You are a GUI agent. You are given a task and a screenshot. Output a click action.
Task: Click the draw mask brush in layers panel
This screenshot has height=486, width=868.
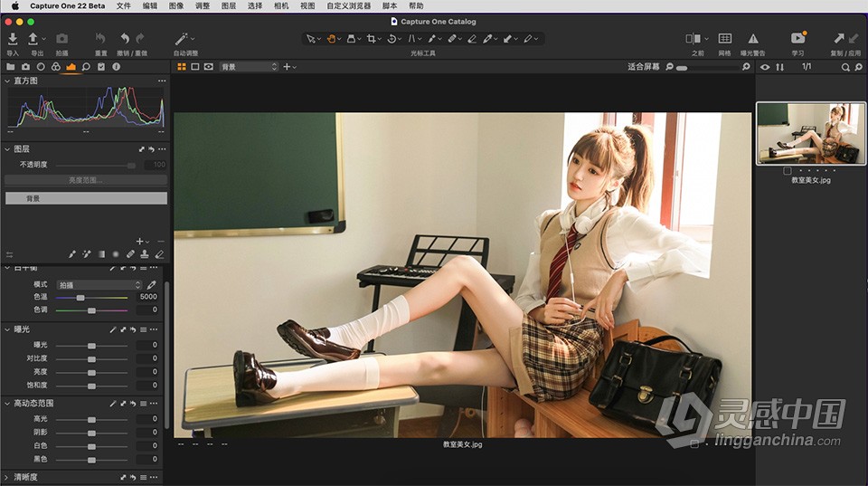pos(72,254)
